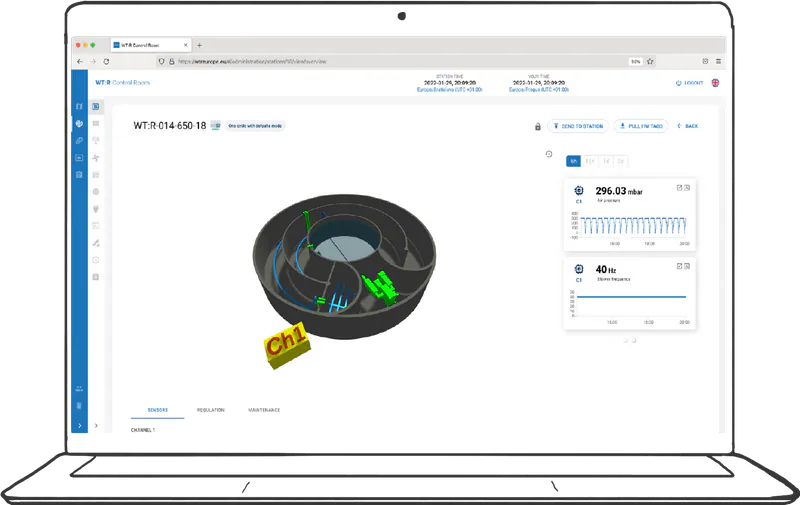Switch to the Maintenance tab
Image resolution: width=800 pixels, height=505 pixels.
point(263,410)
